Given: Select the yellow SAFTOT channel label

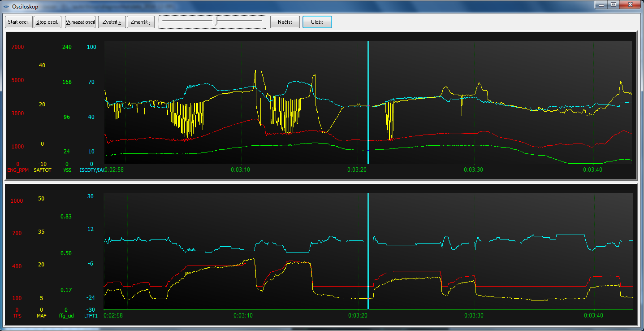Looking at the screenshot, I should click(43, 170).
